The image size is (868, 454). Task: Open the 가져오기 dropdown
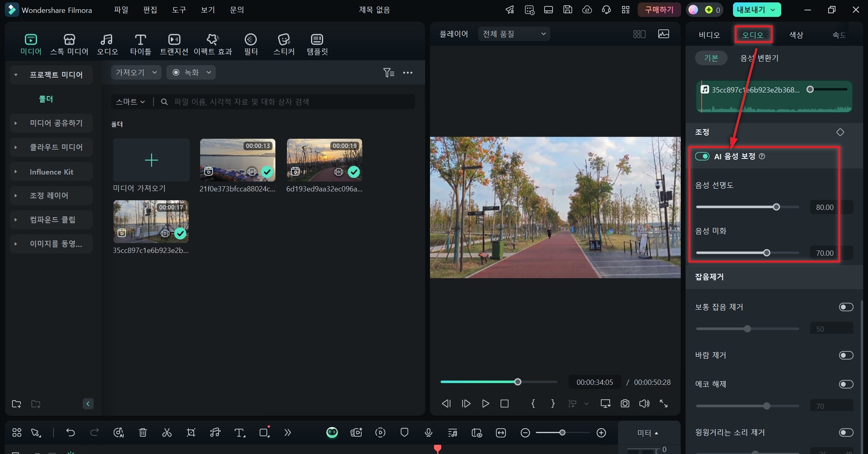tap(136, 72)
